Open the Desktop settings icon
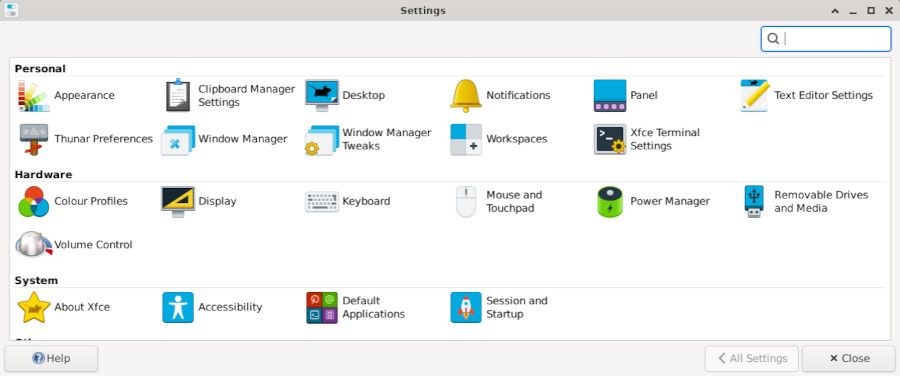900x376 pixels. coord(321,96)
